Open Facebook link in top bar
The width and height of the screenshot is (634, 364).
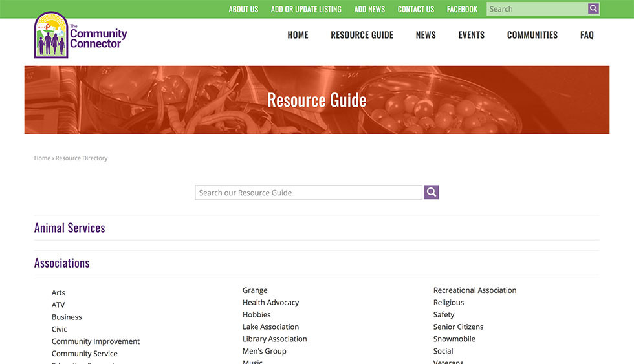pyautogui.click(x=462, y=9)
